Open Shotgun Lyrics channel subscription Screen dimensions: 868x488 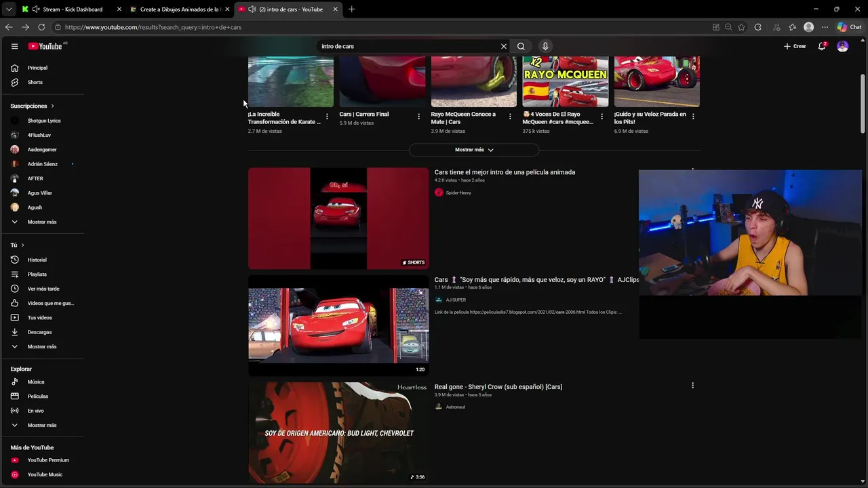pyautogui.click(x=44, y=121)
